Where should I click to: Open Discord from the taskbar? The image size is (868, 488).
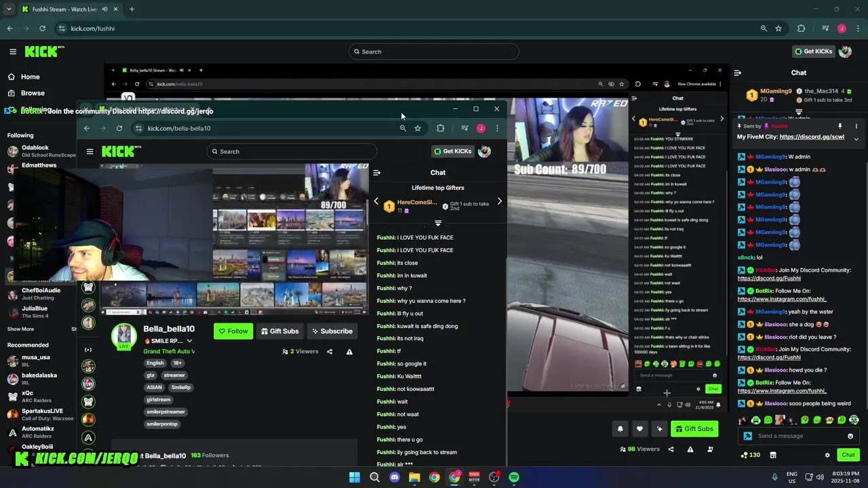(395, 477)
